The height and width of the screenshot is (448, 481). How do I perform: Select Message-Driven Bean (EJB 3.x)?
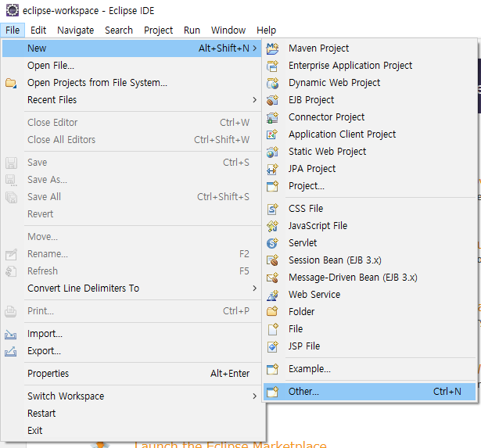(x=369, y=278)
